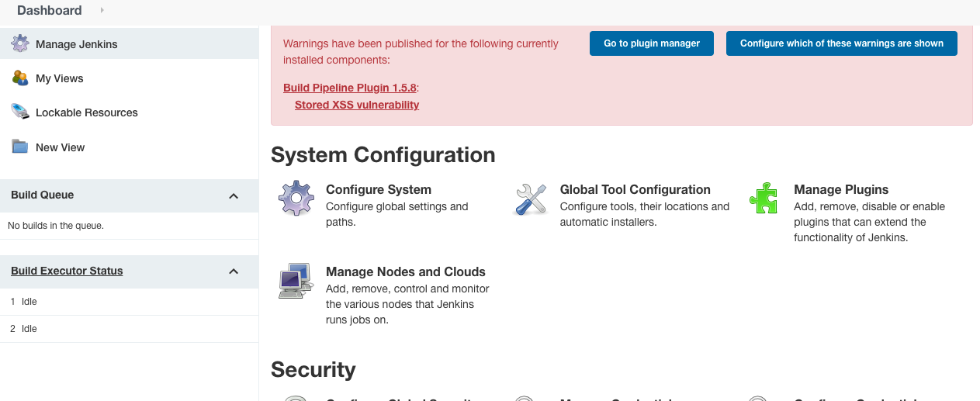Open the Manage Jenkins sidebar link
Viewport: 980px width, 401px height.
(77, 44)
